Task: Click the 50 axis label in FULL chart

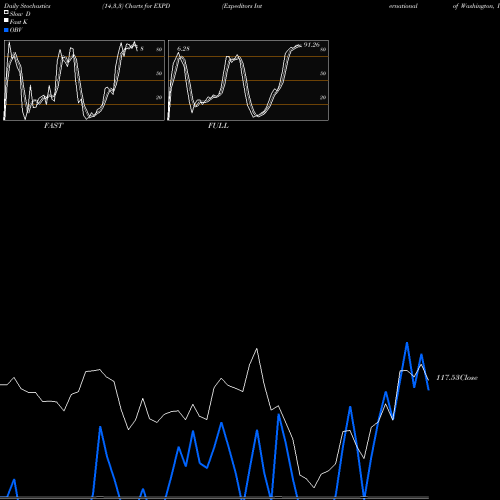Action: pyautogui.click(x=323, y=73)
